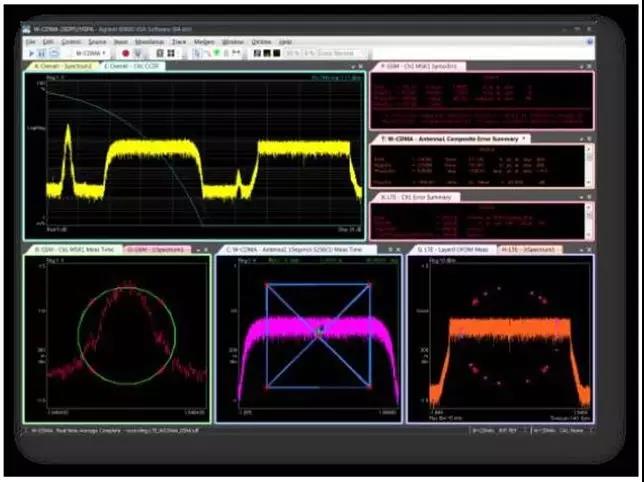Open the percentage zoom dropdown in toolbar
The height and width of the screenshot is (482, 644).
point(290,53)
